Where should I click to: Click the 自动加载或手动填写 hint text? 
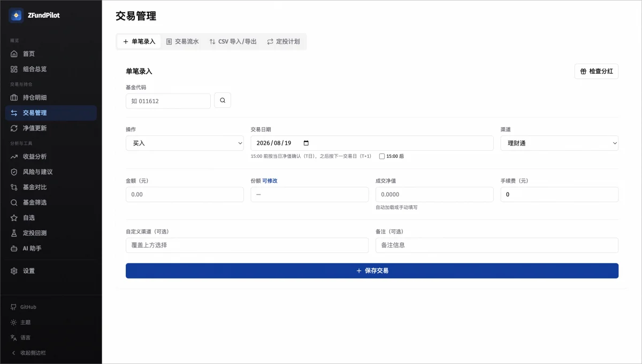tap(396, 207)
